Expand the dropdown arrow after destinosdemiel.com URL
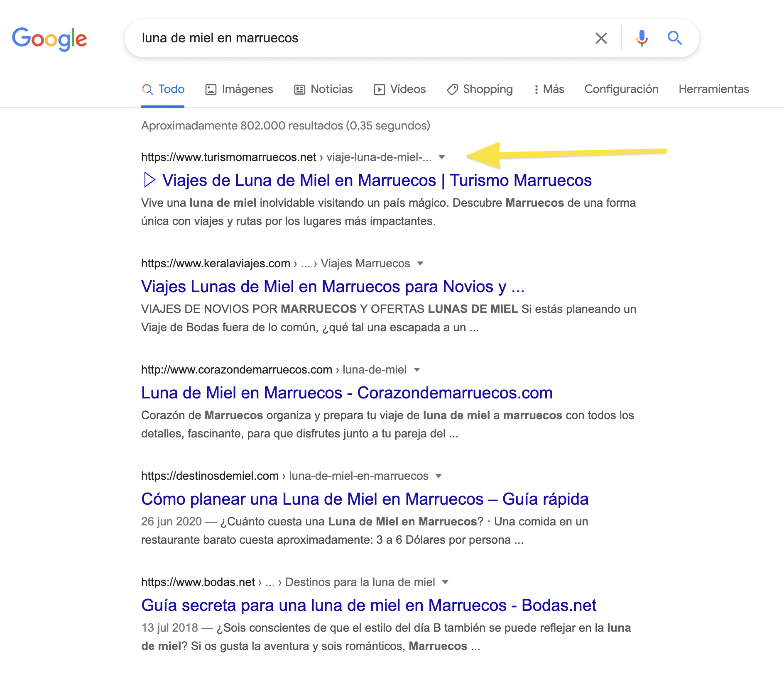784x674 pixels. point(439,476)
